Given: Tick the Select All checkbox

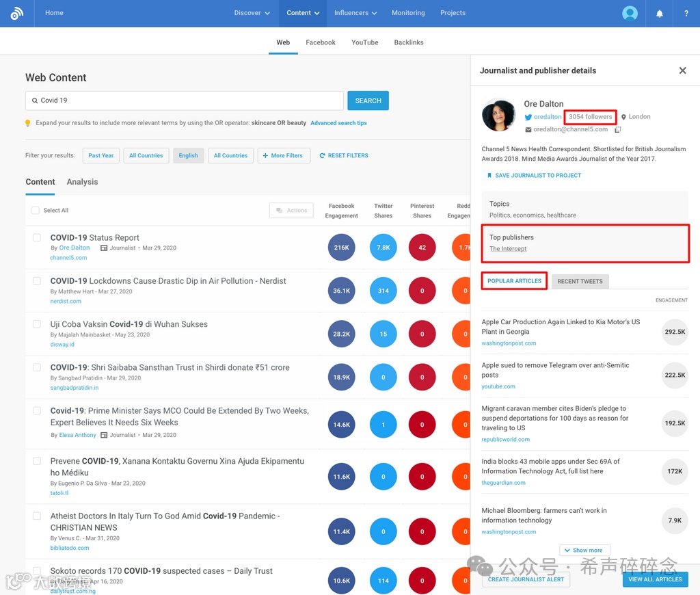Looking at the screenshot, I should [36, 211].
